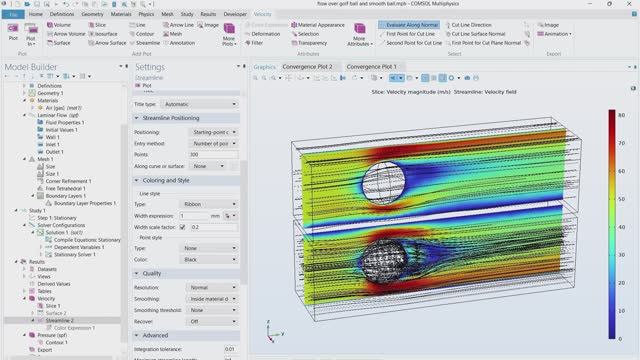
Task: Click the Integration tolerance field
Action: coord(231,349)
